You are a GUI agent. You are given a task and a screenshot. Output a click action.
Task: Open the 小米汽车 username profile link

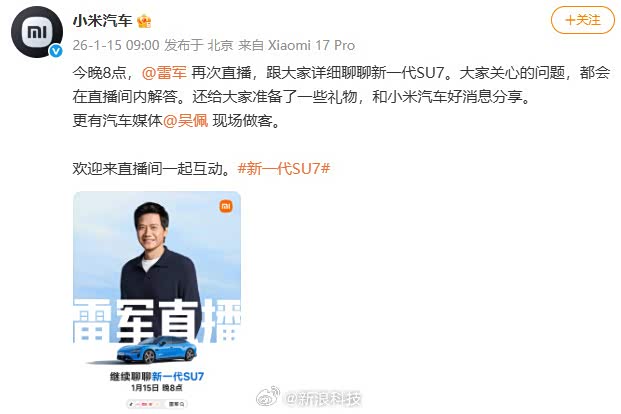coord(102,21)
